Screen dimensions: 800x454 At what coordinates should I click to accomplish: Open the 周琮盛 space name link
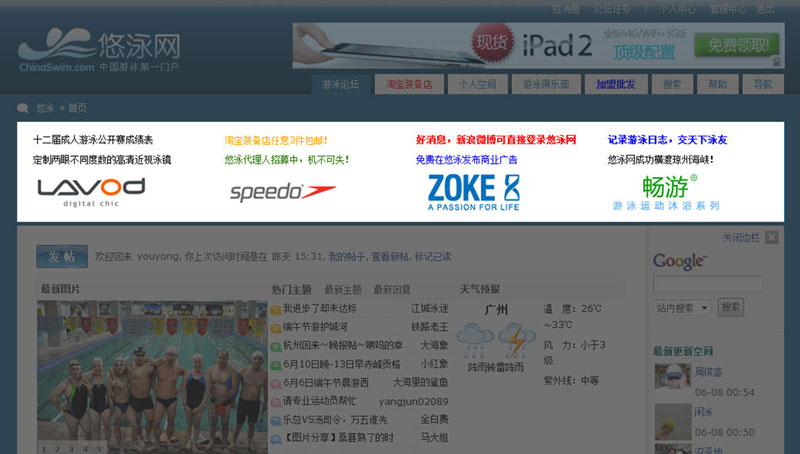(x=709, y=372)
